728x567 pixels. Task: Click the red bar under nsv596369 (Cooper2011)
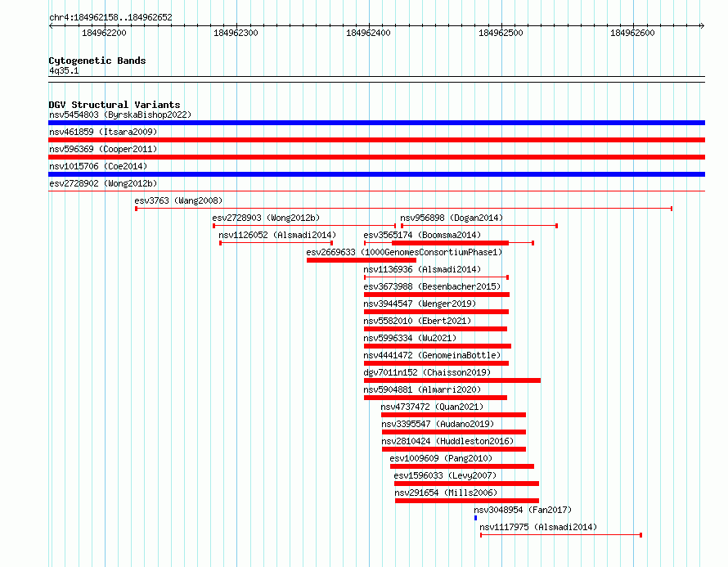pyautogui.click(x=376, y=157)
